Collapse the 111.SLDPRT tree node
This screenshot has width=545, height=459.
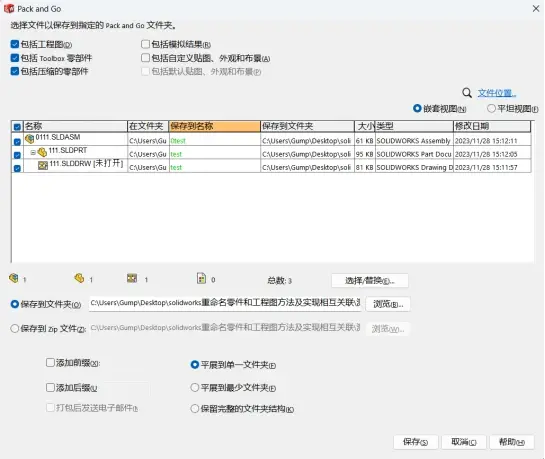pyautogui.click(x=33, y=153)
